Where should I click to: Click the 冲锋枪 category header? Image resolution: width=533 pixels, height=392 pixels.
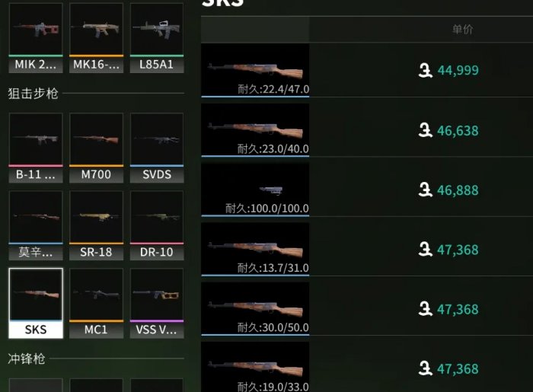pyautogui.click(x=27, y=359)
